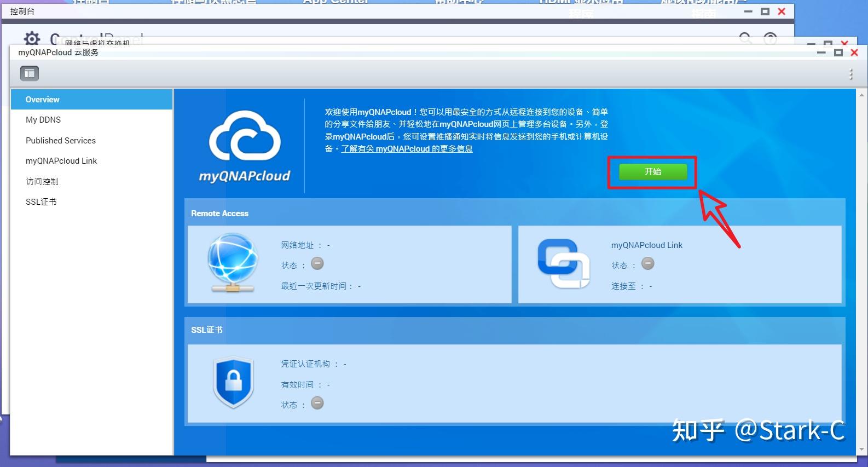Viewport: 868px width, 467px height.
Task: Click the myQNAPcloud Link status indicator icon
Action: coord(648,264)
